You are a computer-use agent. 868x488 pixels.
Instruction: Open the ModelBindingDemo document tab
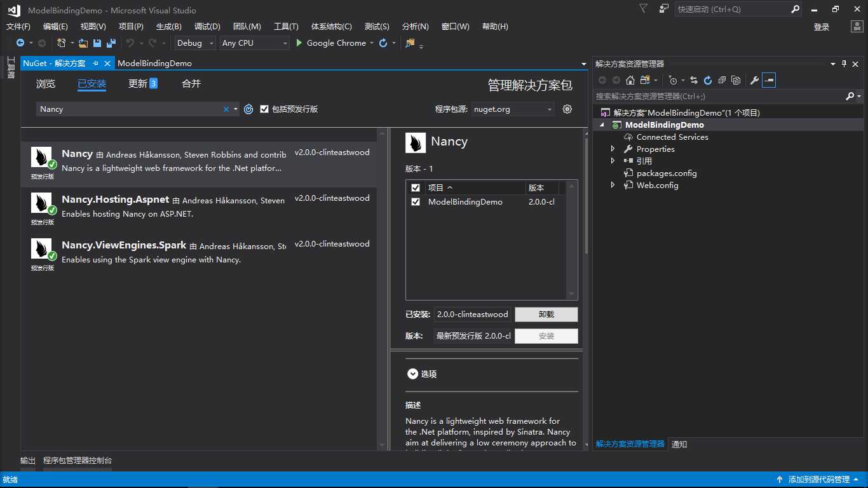[154, 64]
